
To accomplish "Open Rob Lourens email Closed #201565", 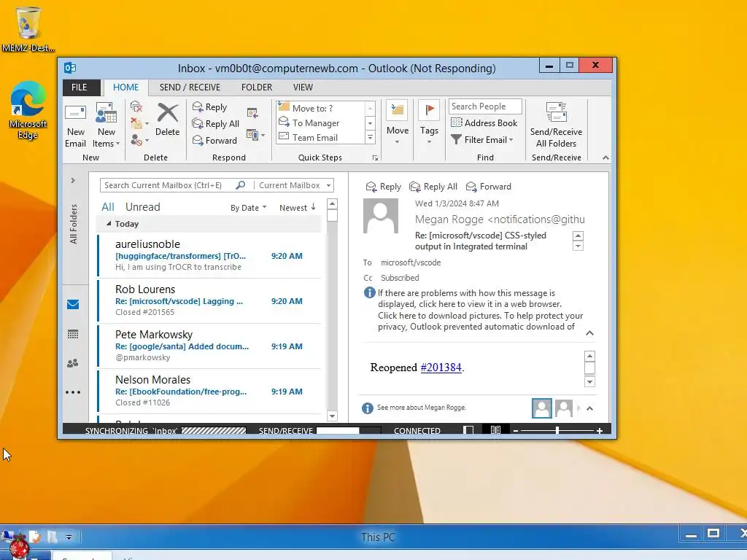I will 209,300.
